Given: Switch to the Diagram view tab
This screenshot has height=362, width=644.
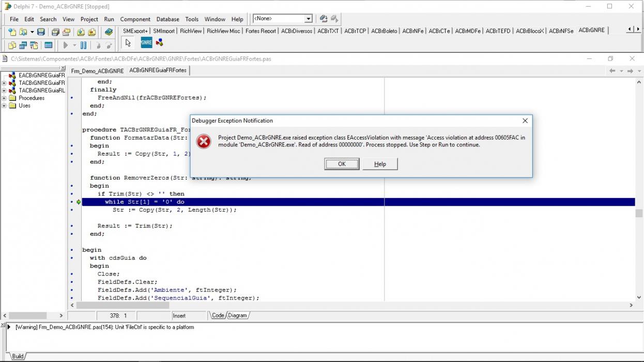Looking at the screenshot, I should [x=237, y=315].
